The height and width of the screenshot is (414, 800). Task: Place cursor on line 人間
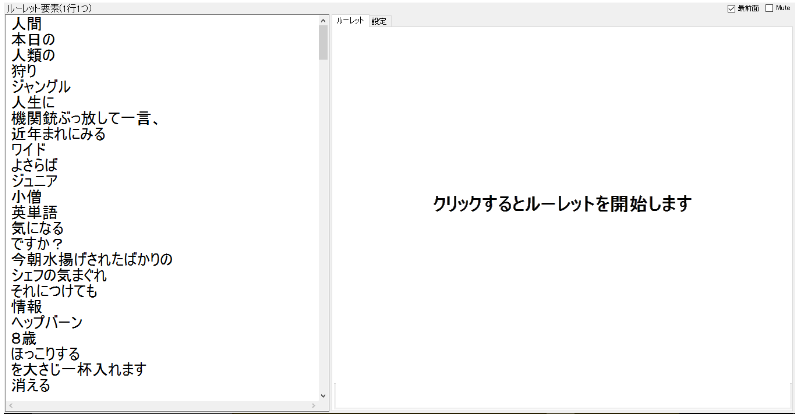click(27, 23)
